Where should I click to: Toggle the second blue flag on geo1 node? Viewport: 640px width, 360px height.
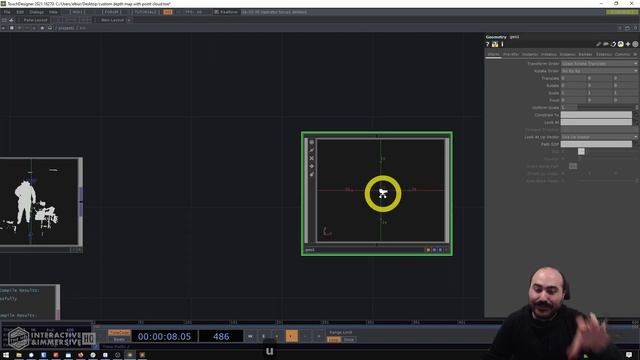pyautogui.click(x=440, y=250)
